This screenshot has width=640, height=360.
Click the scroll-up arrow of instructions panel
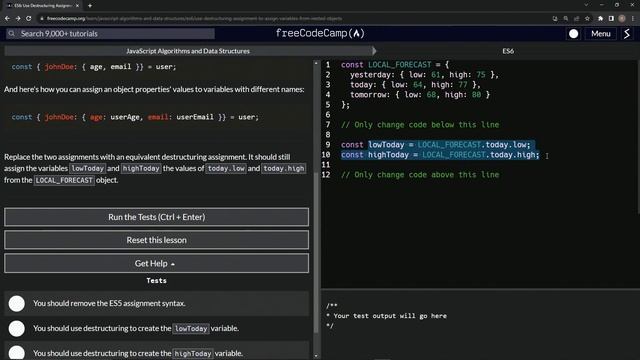316,63
